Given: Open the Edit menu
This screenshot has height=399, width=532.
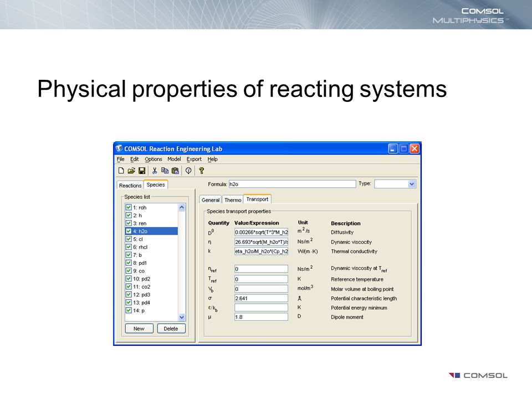Looking at the screenshot, I should [x=134, y=159].
